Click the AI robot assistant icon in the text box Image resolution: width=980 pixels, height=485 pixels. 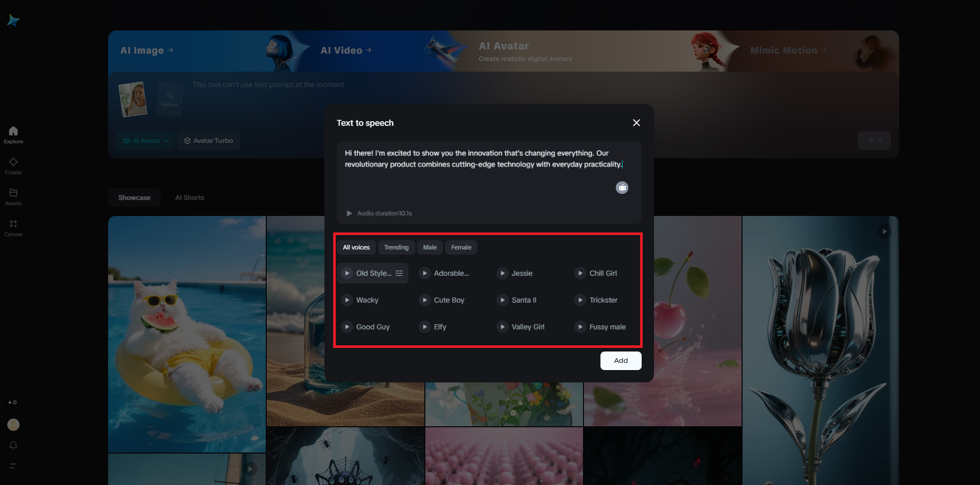point(622,187)
